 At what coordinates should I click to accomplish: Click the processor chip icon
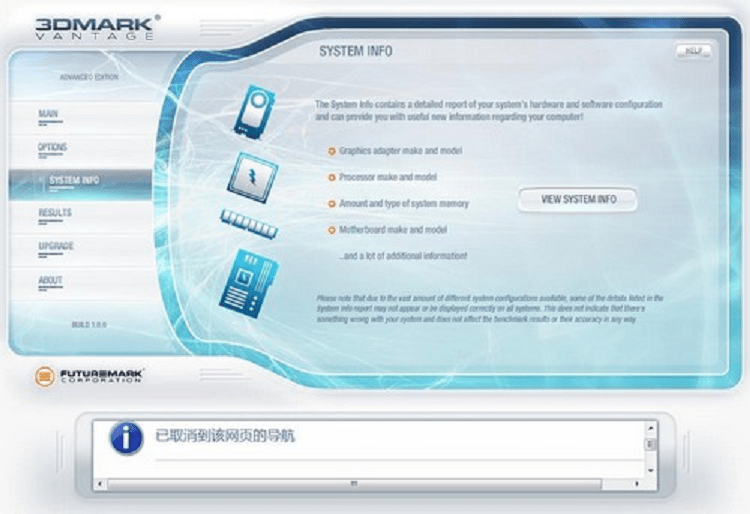(253, 177)
